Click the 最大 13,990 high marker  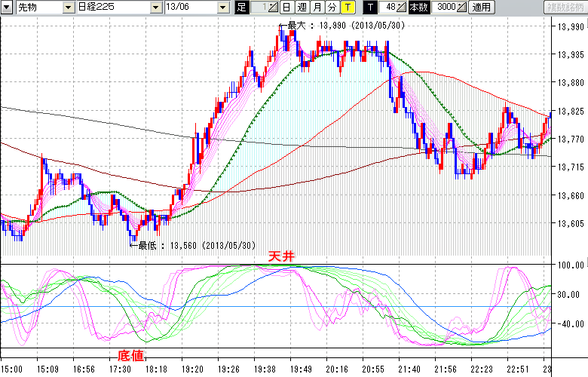click(343, 26)
